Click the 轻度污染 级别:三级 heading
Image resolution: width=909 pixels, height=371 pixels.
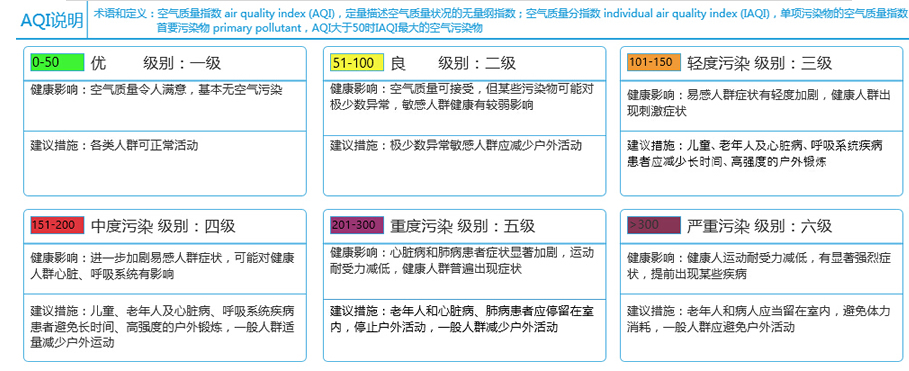[759, 63]
